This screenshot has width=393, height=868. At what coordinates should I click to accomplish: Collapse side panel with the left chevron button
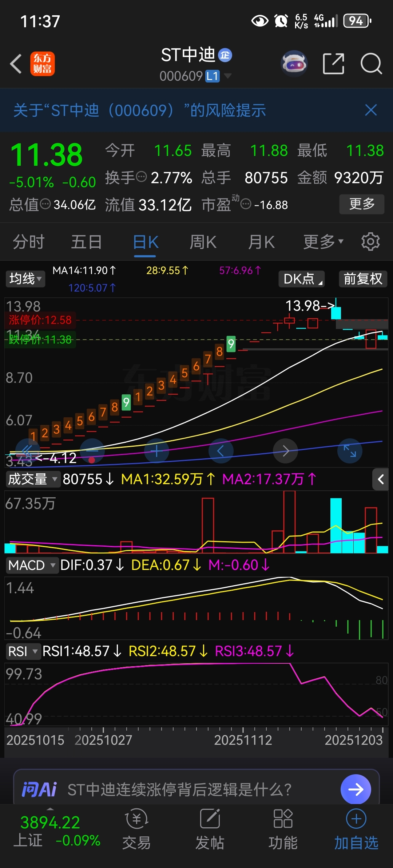click(381, 479)
